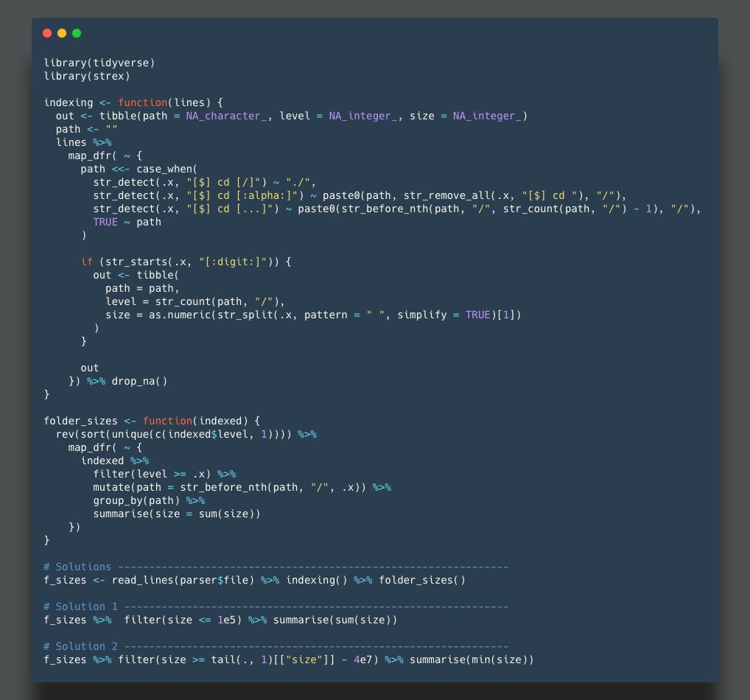This screenshot has height=700, width=750.
Task: Click the line 'path <- ""'
Action: click(87, 129)
